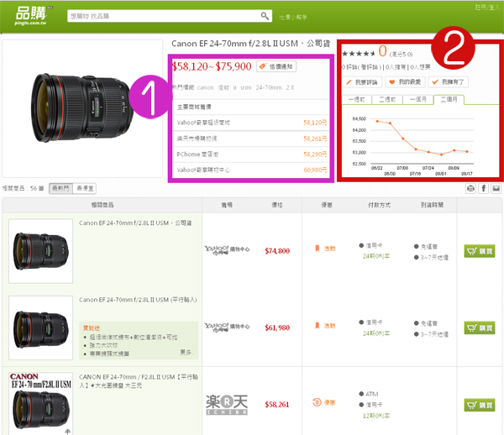Click the price-drop notification button
504x435 pixels.
click(x=276, y=66)
